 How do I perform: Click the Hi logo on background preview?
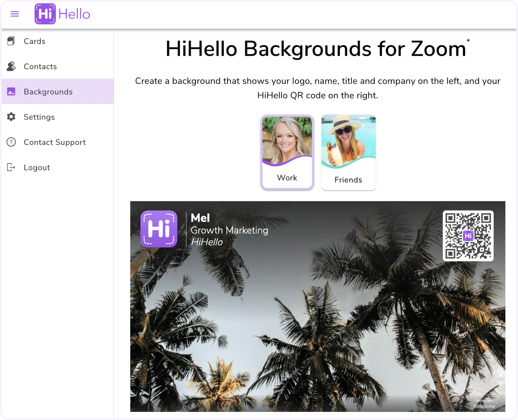click(x=159, y=229)
